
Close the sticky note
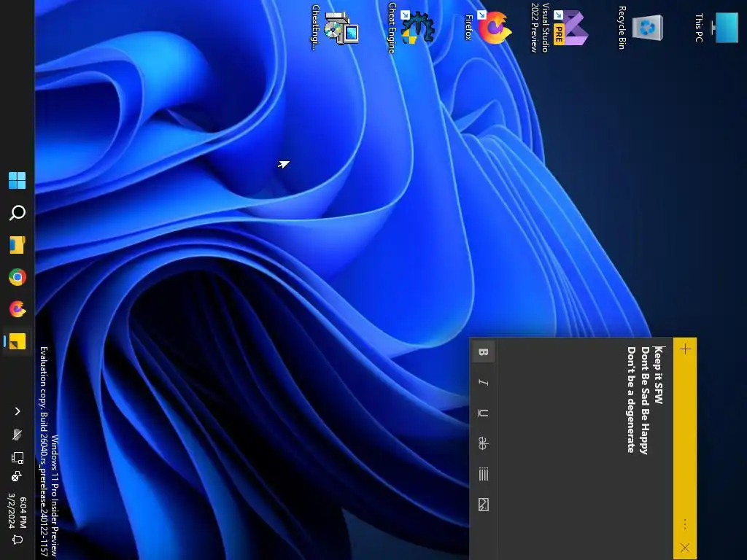tap(685, 548)
